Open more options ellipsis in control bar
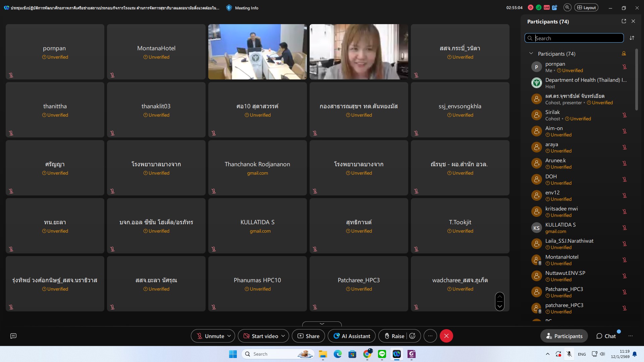The height and width of the screenshot is (362, 644). click(x=430, y=336)
